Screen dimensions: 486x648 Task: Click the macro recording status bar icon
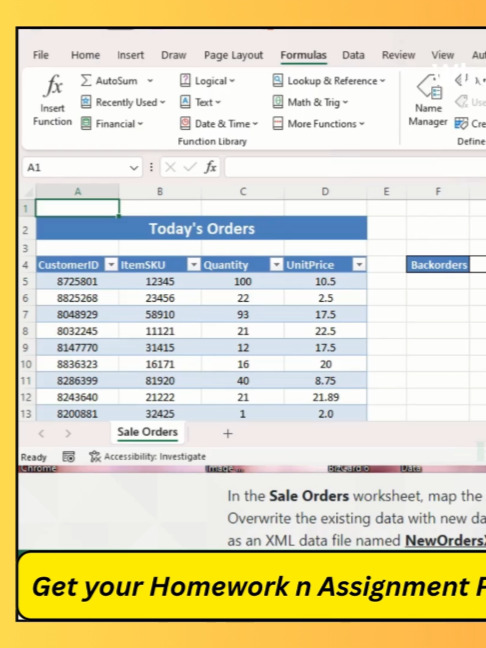69,457
